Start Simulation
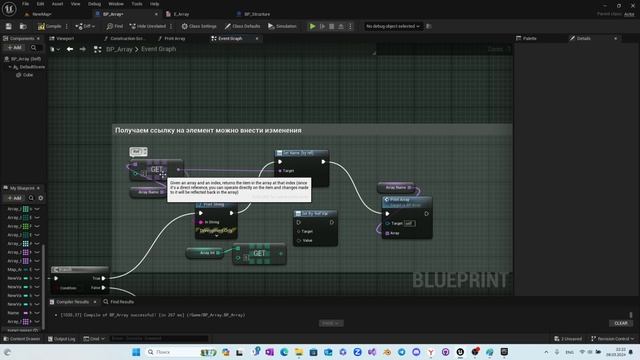Screen dimensions: 640x360 tap(282, 26)
